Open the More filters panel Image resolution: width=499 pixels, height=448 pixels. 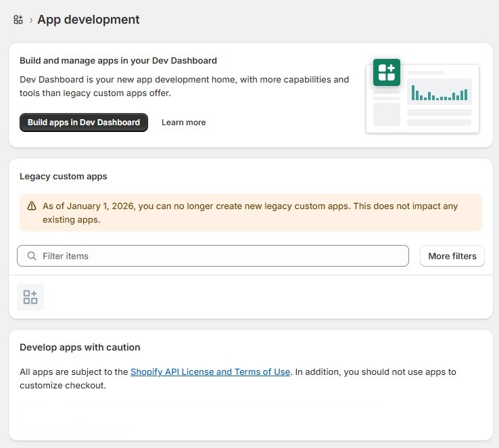(x=452, y=256)
